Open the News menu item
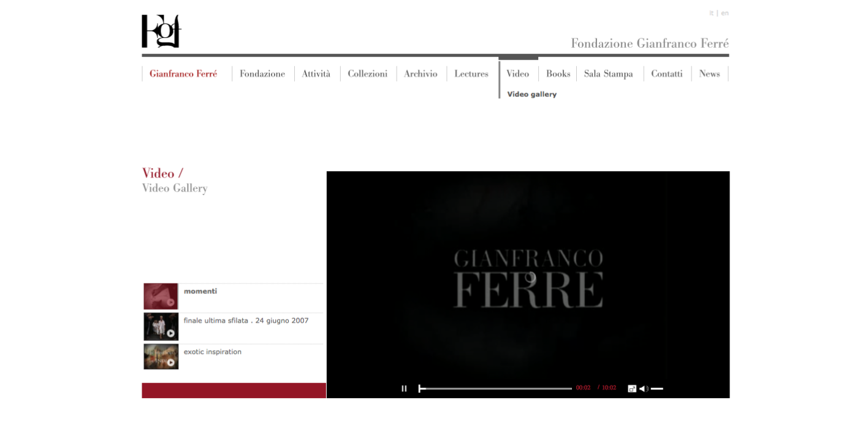 tap(709, 74)
